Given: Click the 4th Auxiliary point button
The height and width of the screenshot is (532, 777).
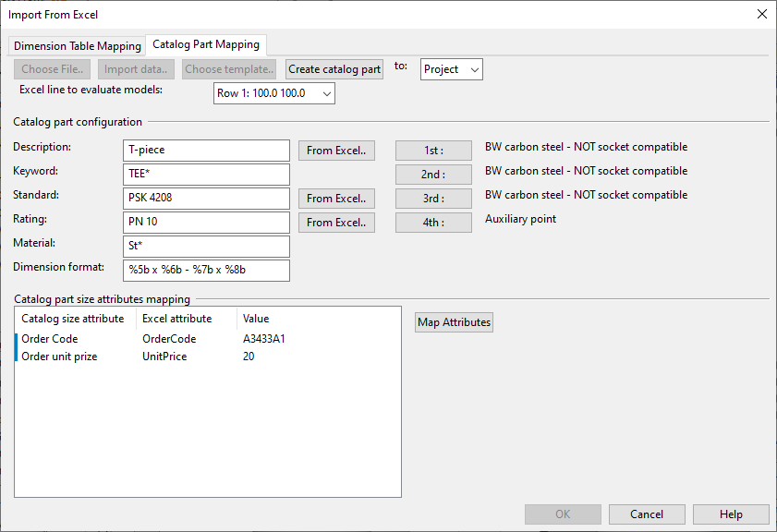Looking at the screenshot, I should pyautogui.click(x=433, y=223).
